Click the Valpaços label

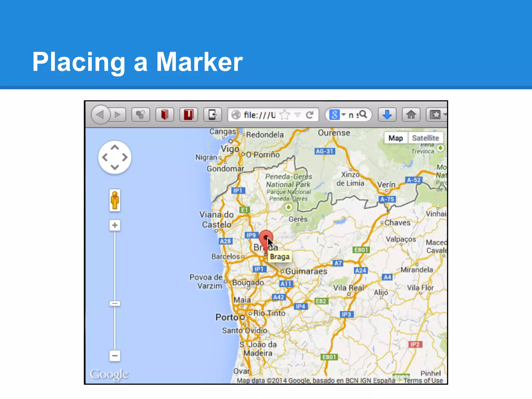(401, 239)
